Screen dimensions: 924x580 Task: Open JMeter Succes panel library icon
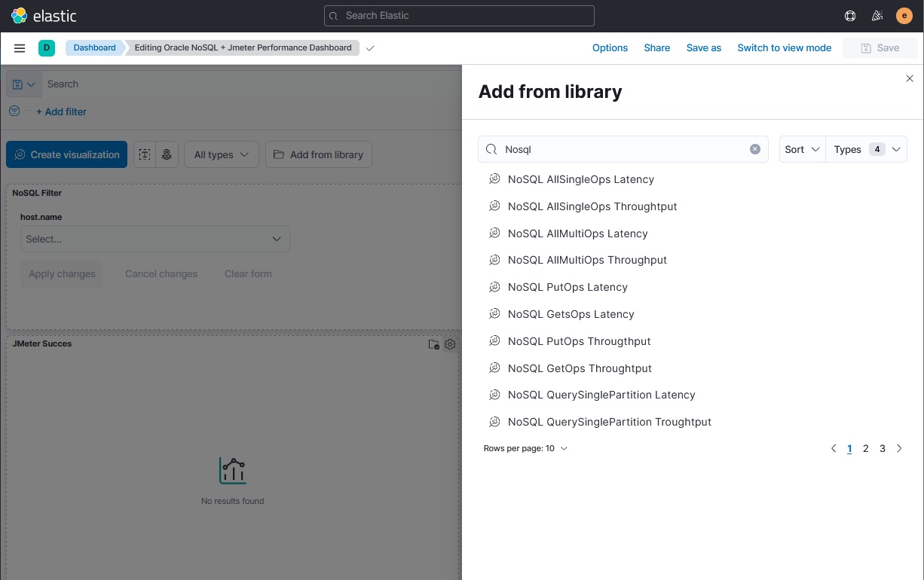[434, 344]
